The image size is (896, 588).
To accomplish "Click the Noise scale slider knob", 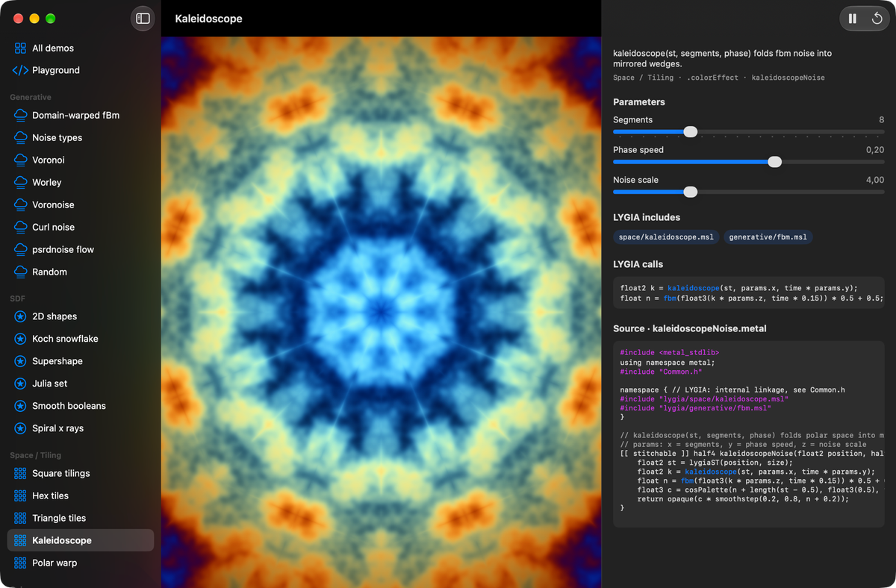I will point(691,192).
